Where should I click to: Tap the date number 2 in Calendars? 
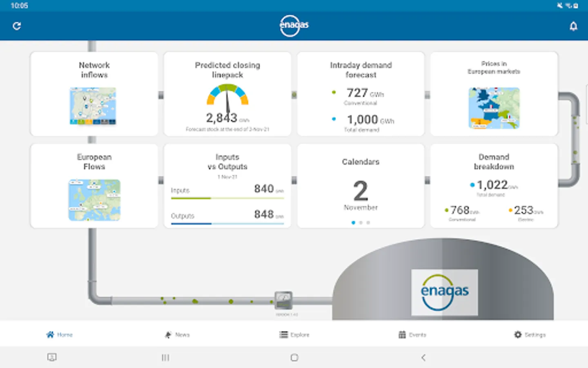point(361,191)
